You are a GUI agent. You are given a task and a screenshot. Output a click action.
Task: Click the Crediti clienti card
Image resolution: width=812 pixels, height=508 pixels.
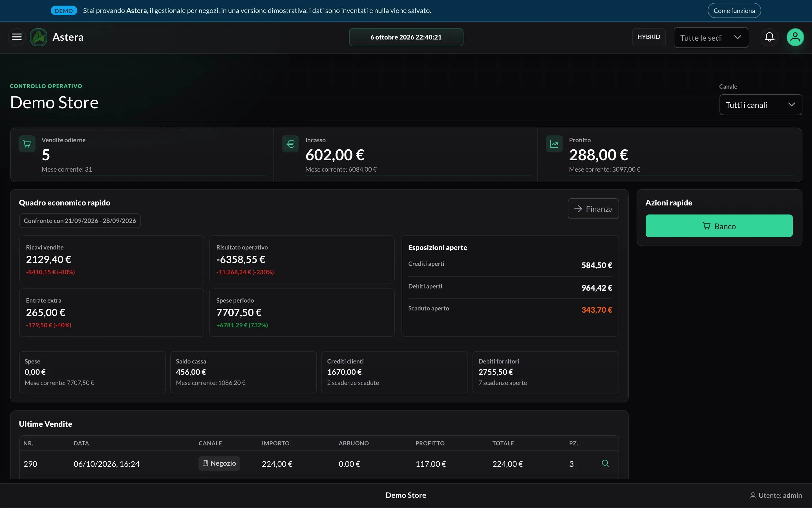[395, 372]
